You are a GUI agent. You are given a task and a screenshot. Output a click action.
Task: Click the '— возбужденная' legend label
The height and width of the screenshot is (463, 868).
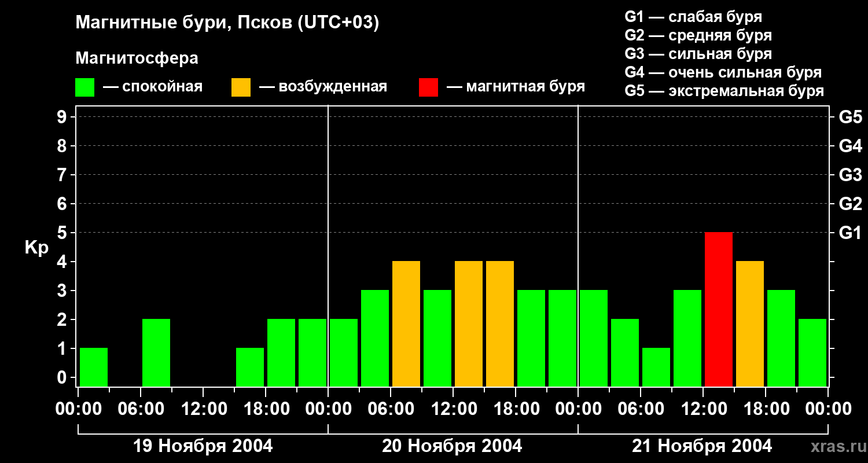pos(323,87)
